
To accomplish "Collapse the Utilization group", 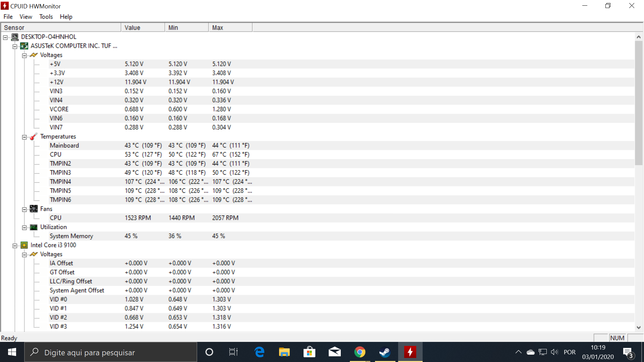I will (24, 227).
